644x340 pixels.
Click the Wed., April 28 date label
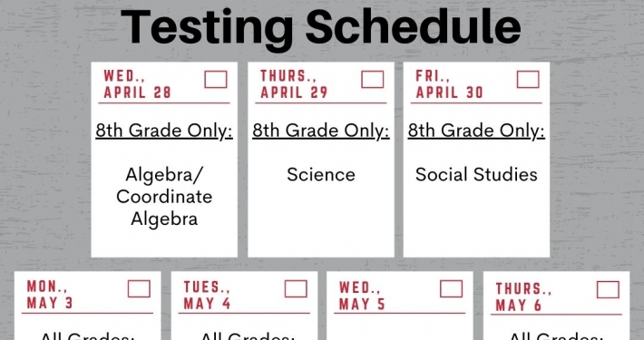(x=137, y=84)
